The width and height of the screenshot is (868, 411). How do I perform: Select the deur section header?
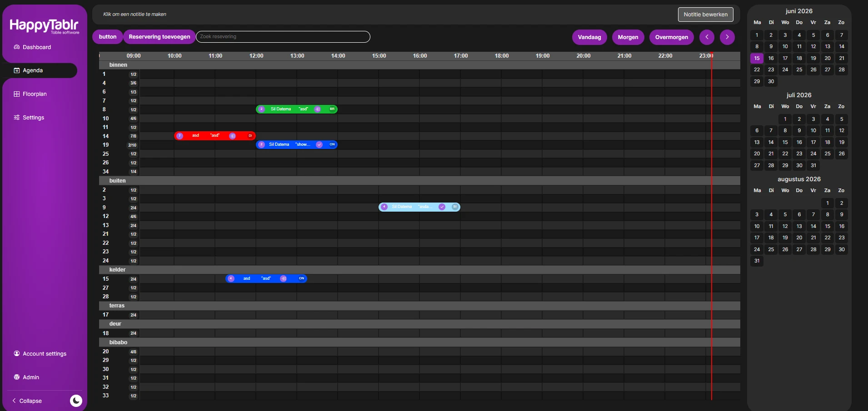point(419,324)
